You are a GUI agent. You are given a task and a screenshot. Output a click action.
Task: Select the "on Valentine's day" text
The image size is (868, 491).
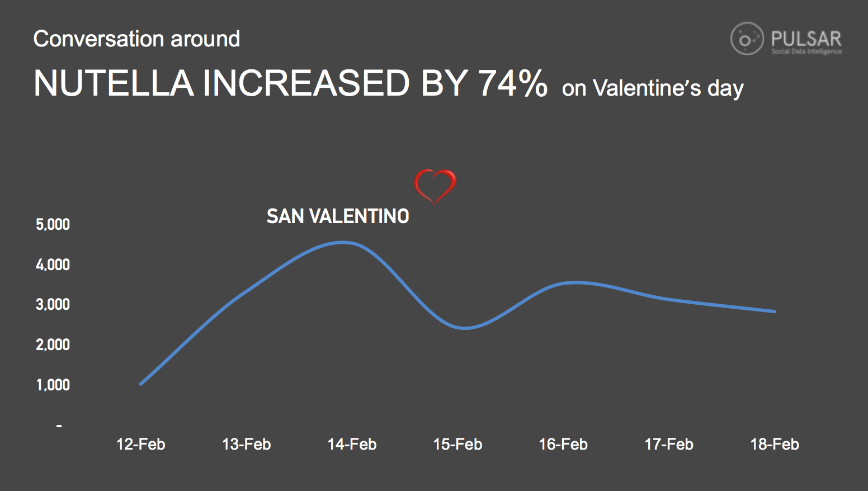[x=652, y=88]
